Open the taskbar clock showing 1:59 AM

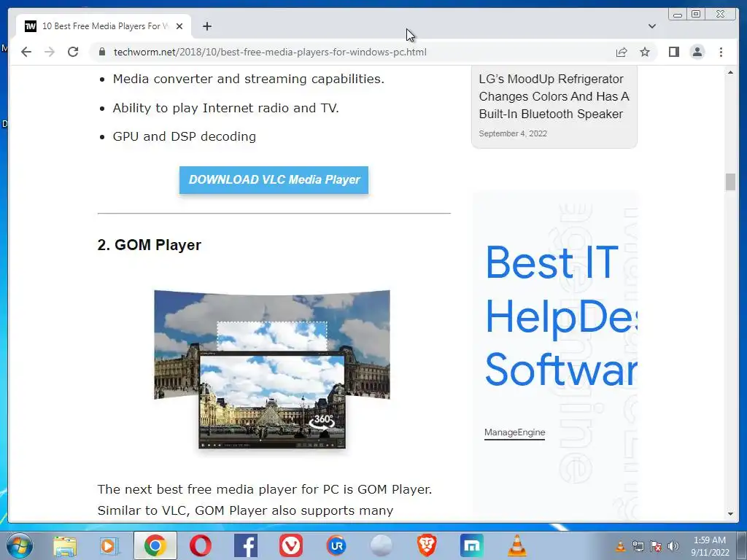point(710,546)
